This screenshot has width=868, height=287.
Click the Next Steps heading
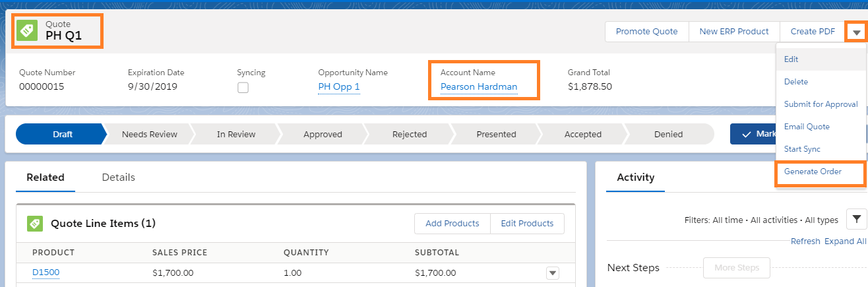633,267
